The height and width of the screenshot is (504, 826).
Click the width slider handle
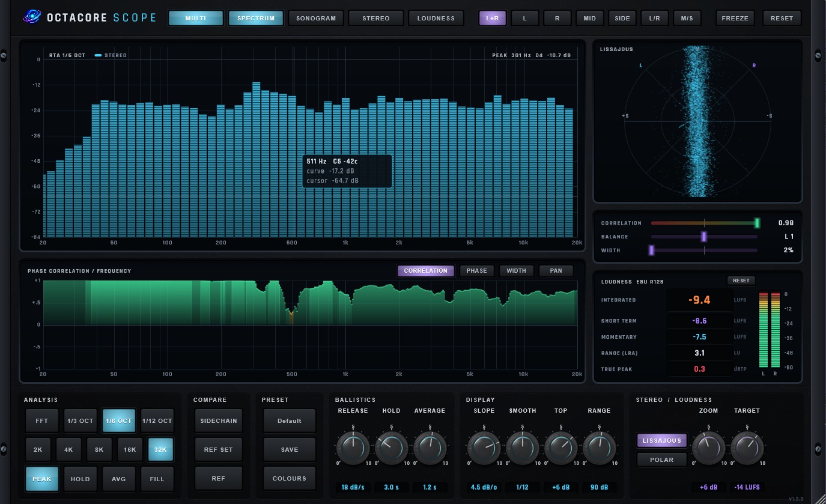pyautogui.click(x=651, y=250)
